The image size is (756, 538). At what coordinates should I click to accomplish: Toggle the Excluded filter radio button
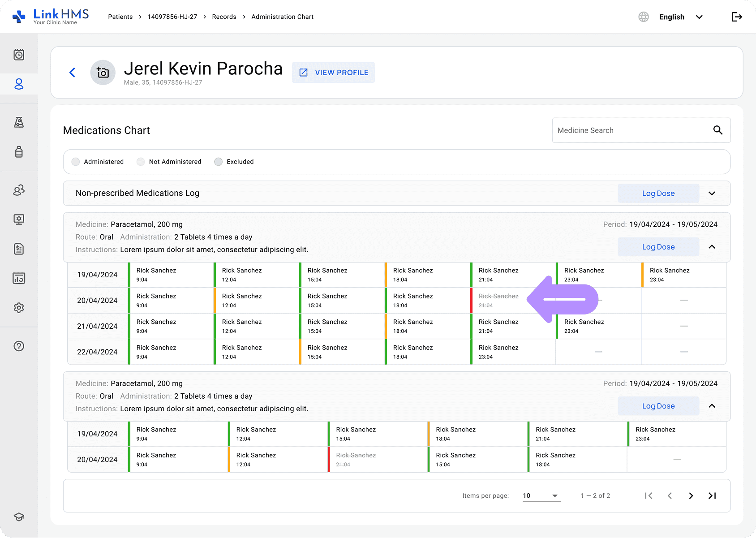[x=219, y=162]
